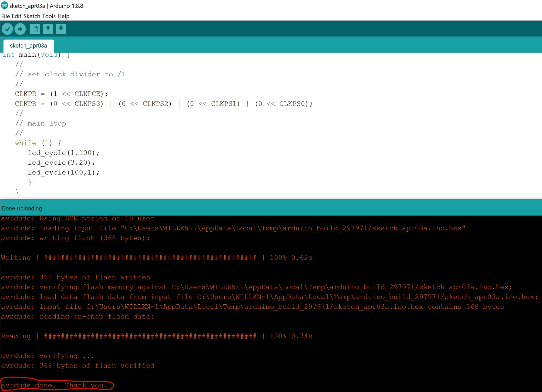
Task: Click 'contains 368 bytes' console line
Action: click(252, 307)
